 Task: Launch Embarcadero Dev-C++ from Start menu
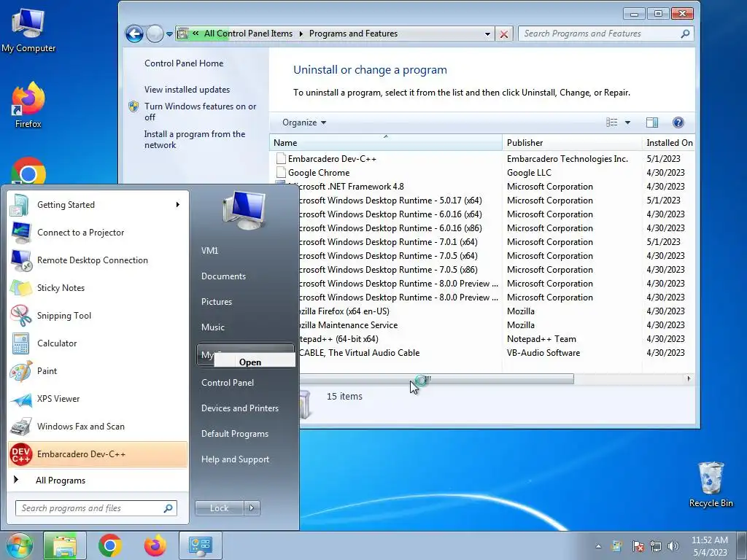click(98, 454)
